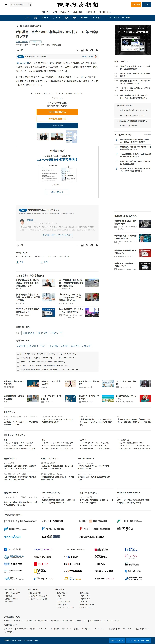Viewport: 155px width, 644px height.
Task: Expand the オピニオン navigation dropdown
Action: [85, 18]
